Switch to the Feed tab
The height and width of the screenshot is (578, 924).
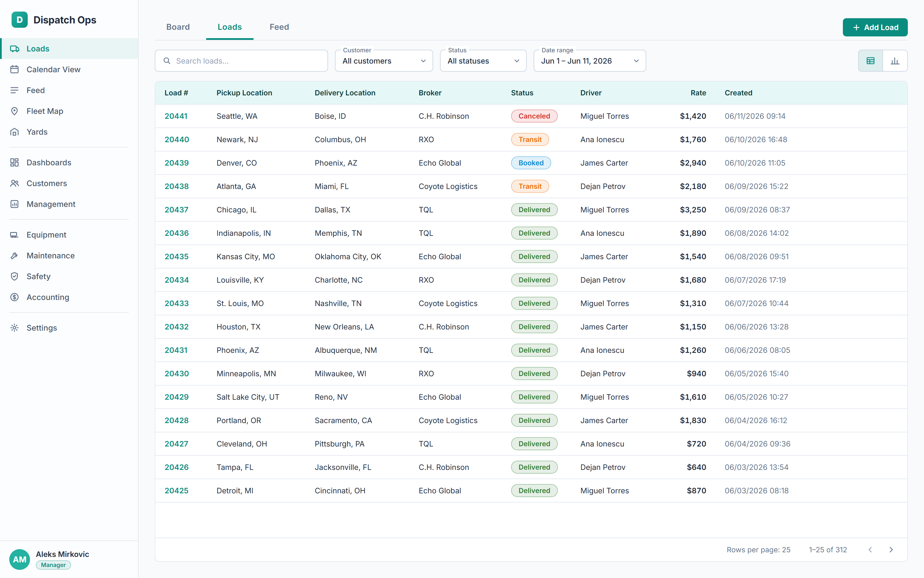[x=279, y=27]
